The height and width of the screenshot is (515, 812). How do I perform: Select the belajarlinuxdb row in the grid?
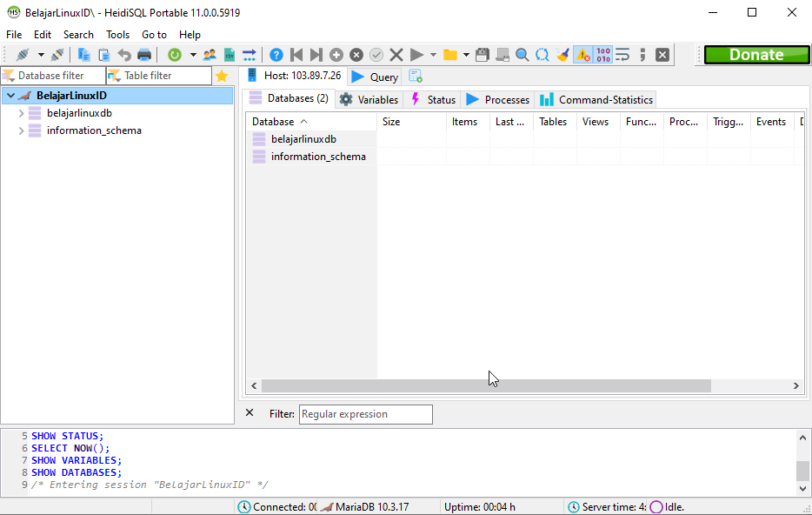(524, 139)
